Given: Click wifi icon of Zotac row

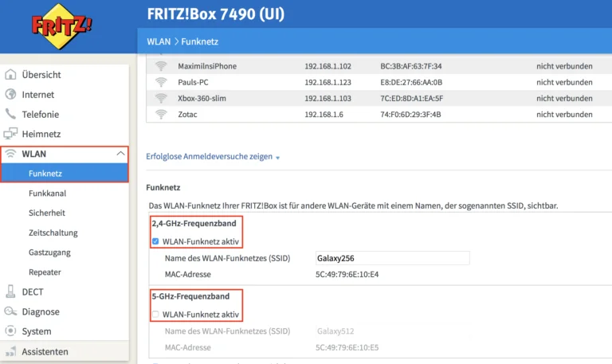Looking at the screenshot, I should click(161, 114).
